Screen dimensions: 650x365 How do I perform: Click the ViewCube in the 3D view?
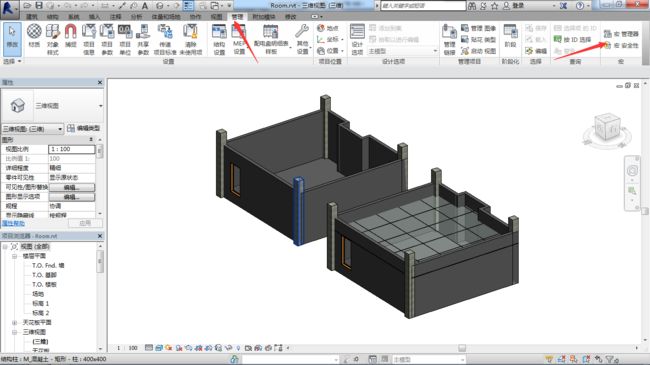[x=607, y=128]
